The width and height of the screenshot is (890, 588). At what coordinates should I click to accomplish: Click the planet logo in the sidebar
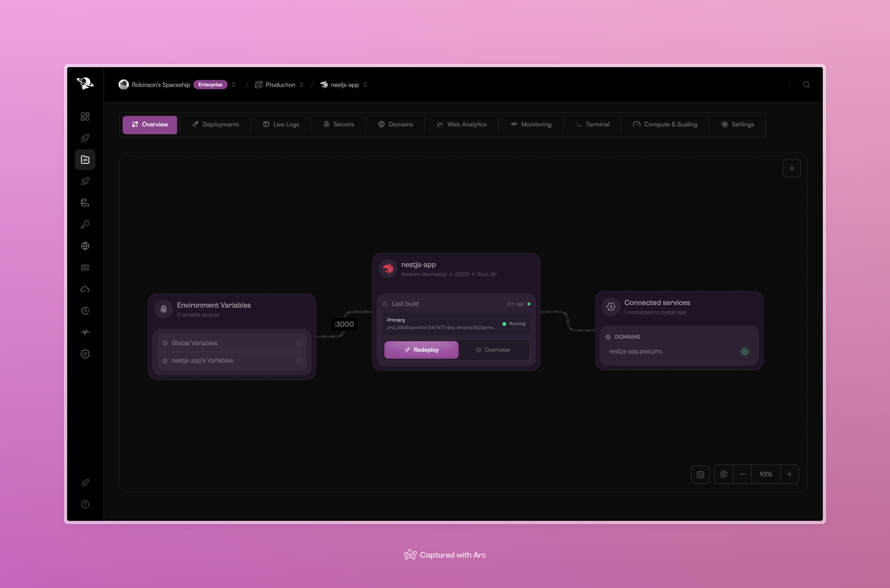pos(85,83)
